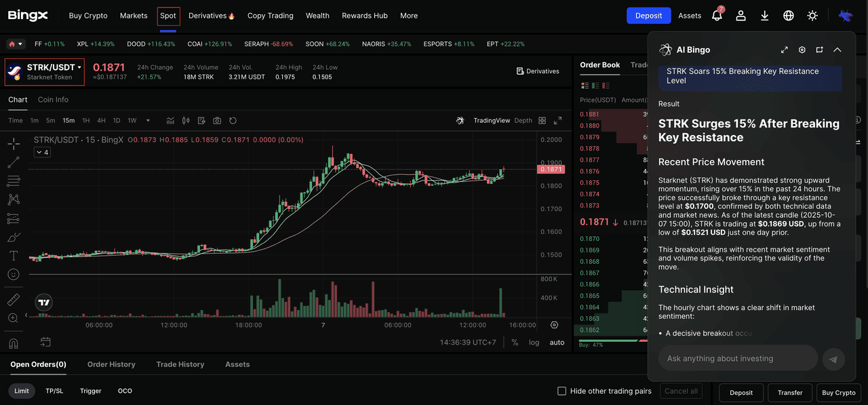Click the chart fullscreen icon
Viewport: 868px width, 405px height.
[557, 121]
